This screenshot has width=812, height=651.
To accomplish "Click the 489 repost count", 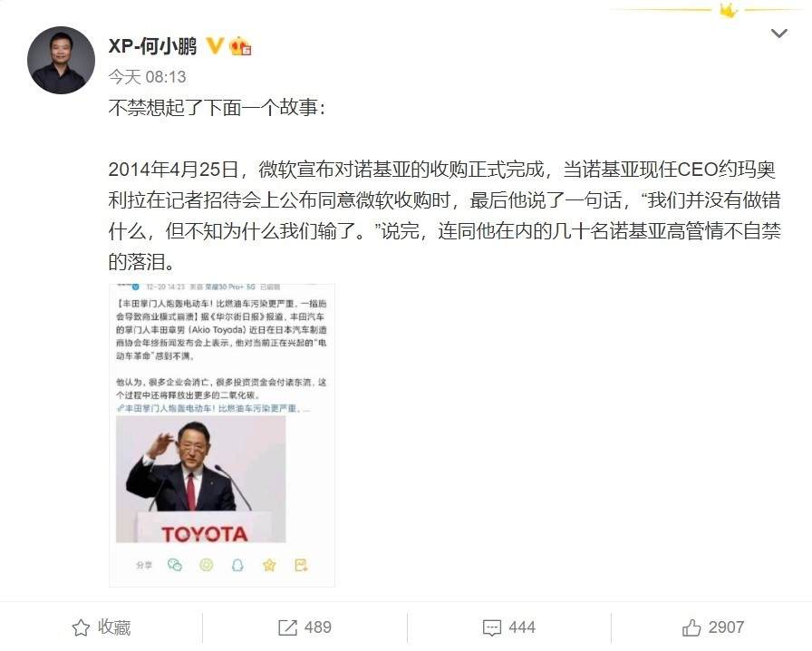I will [318, 627].
